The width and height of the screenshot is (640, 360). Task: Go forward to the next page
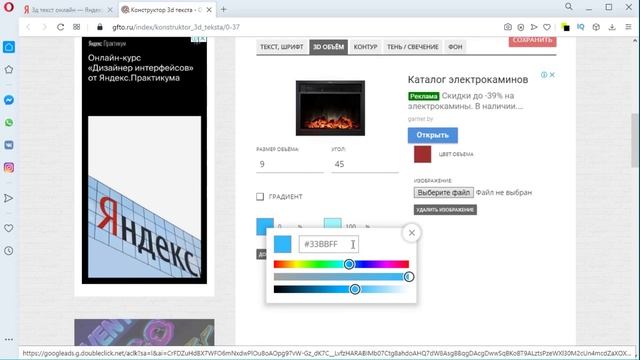[x=44, y=27]
